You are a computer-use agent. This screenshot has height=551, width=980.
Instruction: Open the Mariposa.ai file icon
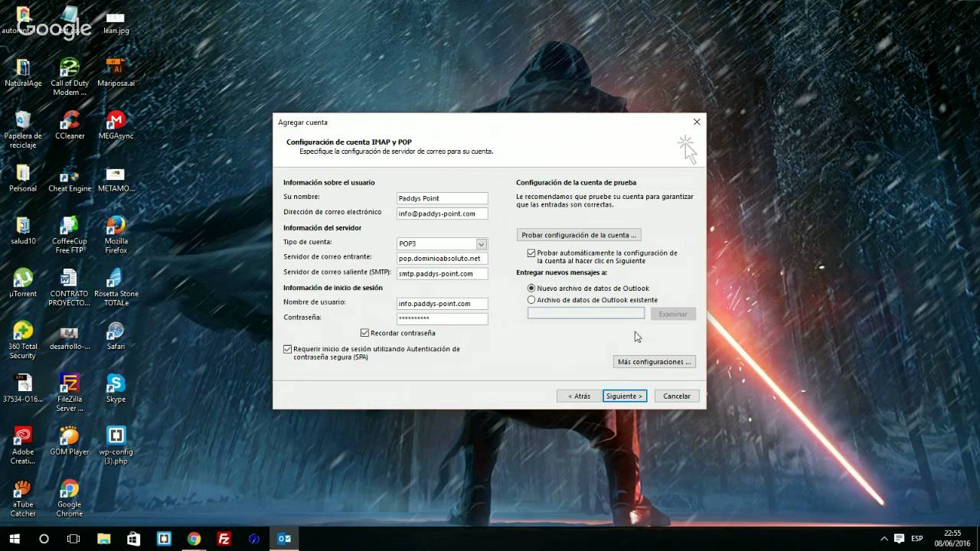pos(116,73)
